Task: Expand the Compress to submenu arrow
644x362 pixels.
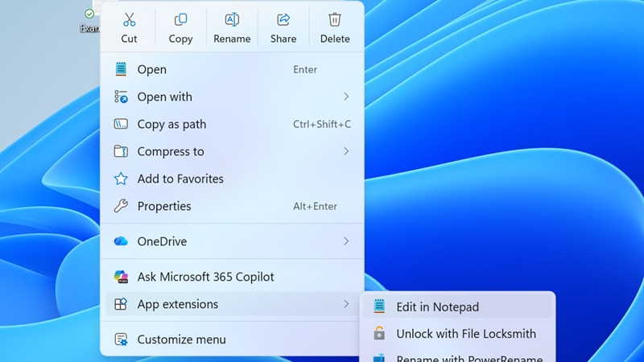Action: point(346,151)
